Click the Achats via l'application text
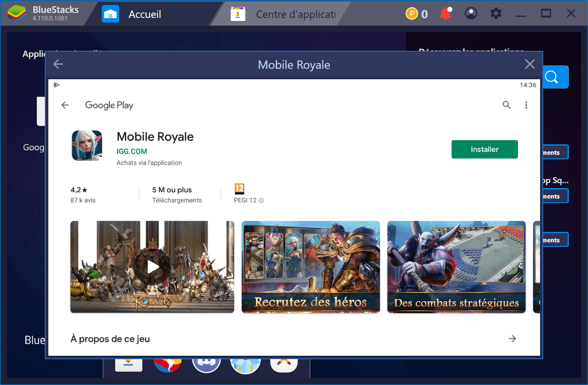Image resolution: width=588 pixels, height=385 pixels. tap(149, 163)
